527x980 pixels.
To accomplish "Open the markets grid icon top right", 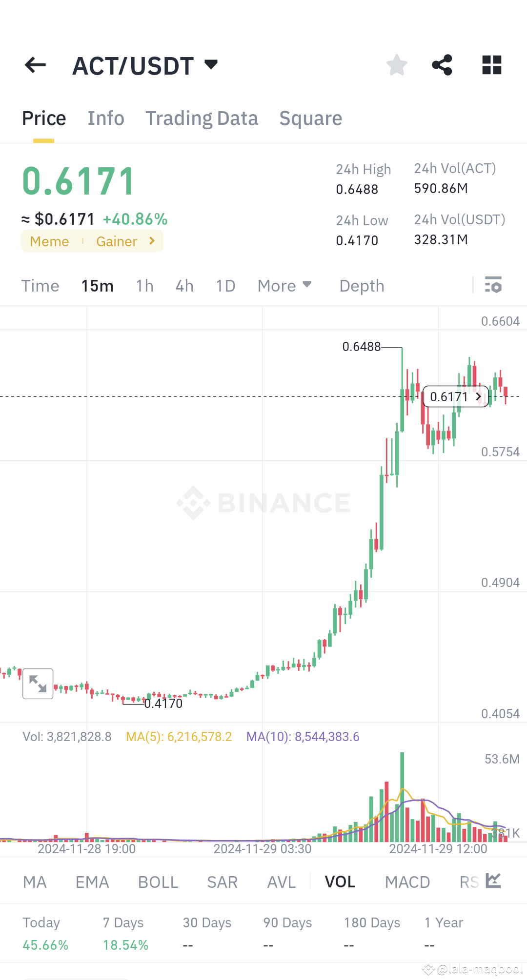I will click(491, 65).
